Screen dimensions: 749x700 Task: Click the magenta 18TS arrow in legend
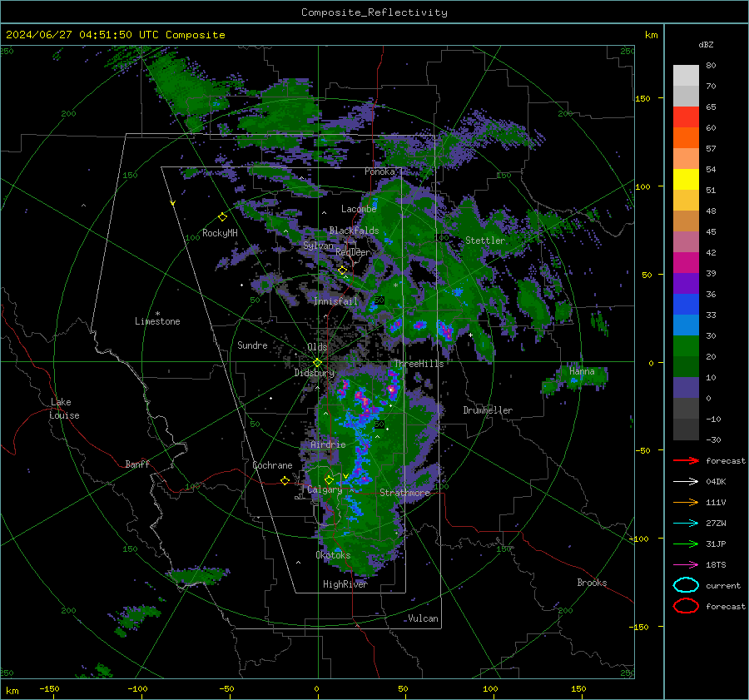[686, 565]
